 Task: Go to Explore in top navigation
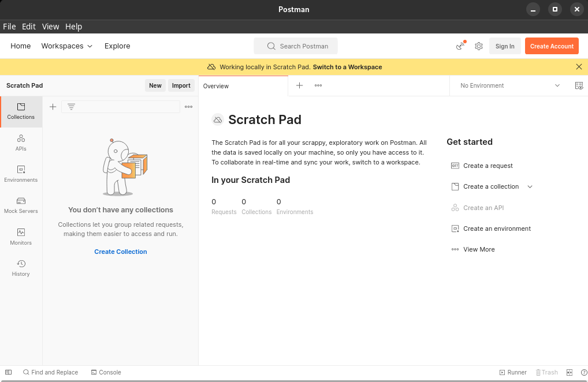[117, 46]
